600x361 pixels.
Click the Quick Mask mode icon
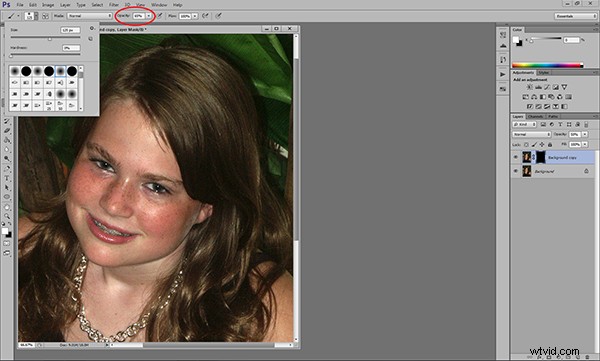[7, 243]
